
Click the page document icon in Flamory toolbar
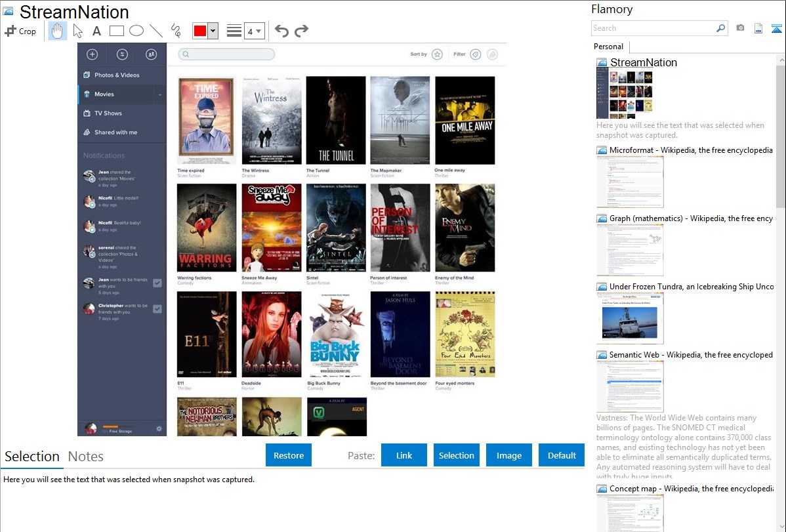[x=758, y=28]
